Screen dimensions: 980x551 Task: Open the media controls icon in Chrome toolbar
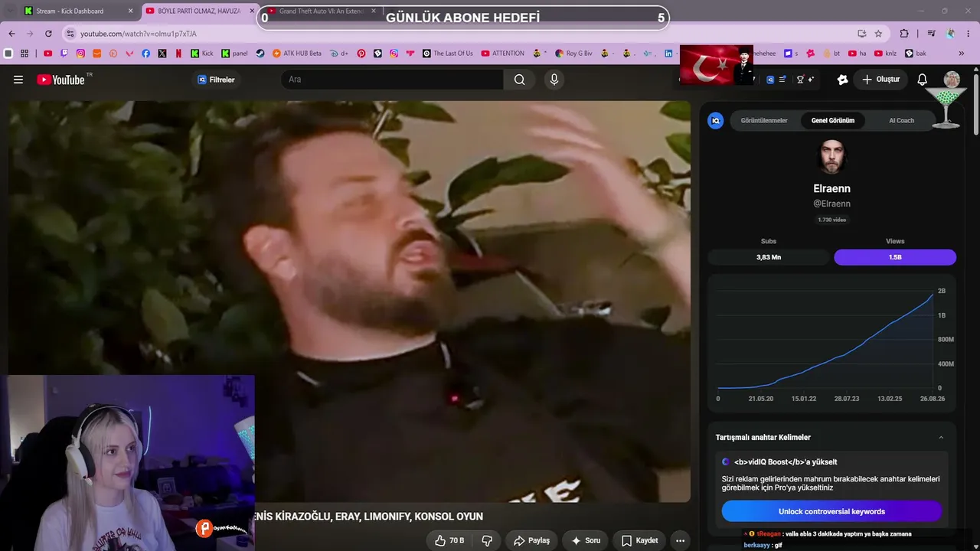pos(931,34)
